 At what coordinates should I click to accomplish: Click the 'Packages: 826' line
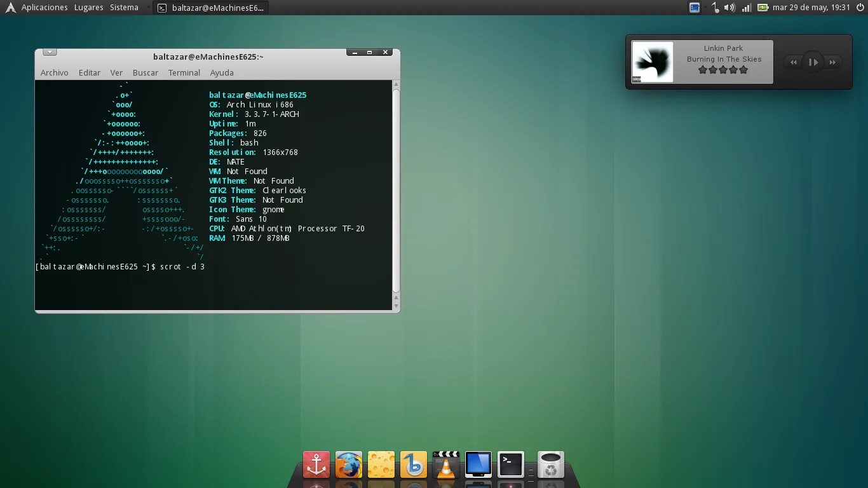click(238, 133)
